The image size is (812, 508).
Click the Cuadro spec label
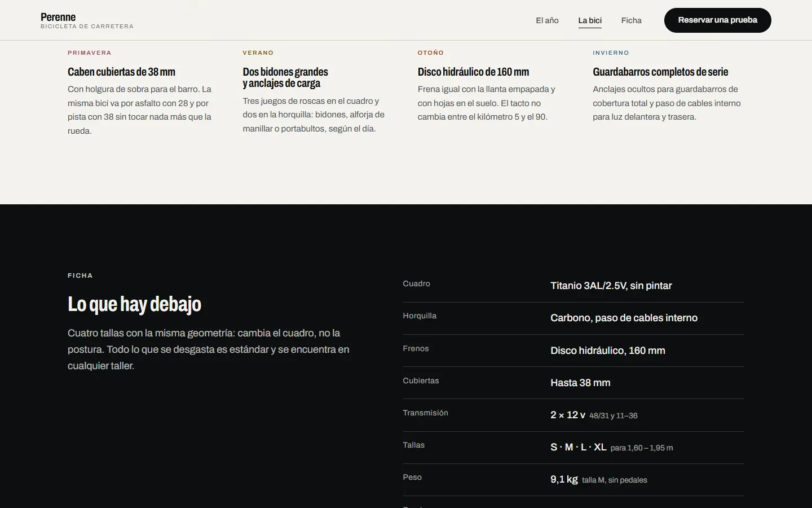click(416, 283)
